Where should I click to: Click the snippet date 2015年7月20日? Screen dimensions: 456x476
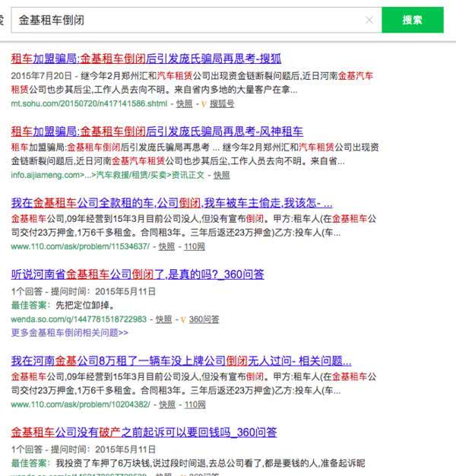pos(41,76)
